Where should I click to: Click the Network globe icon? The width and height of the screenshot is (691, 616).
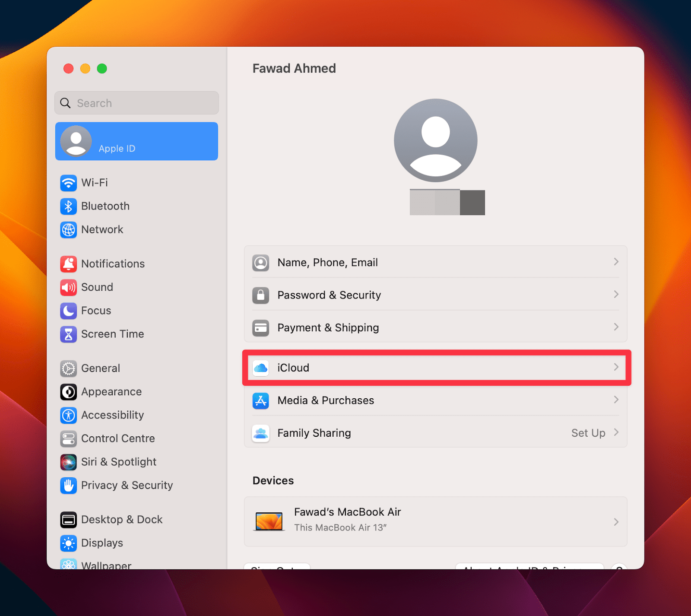pos(68,229)
